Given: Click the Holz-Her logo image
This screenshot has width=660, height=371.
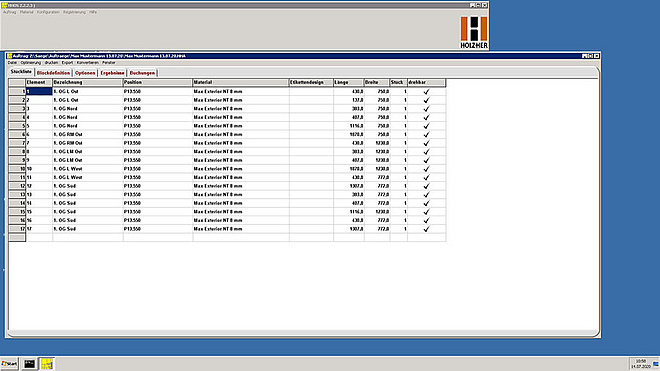Looking at the screenshot, I should (x=474, y=32).
